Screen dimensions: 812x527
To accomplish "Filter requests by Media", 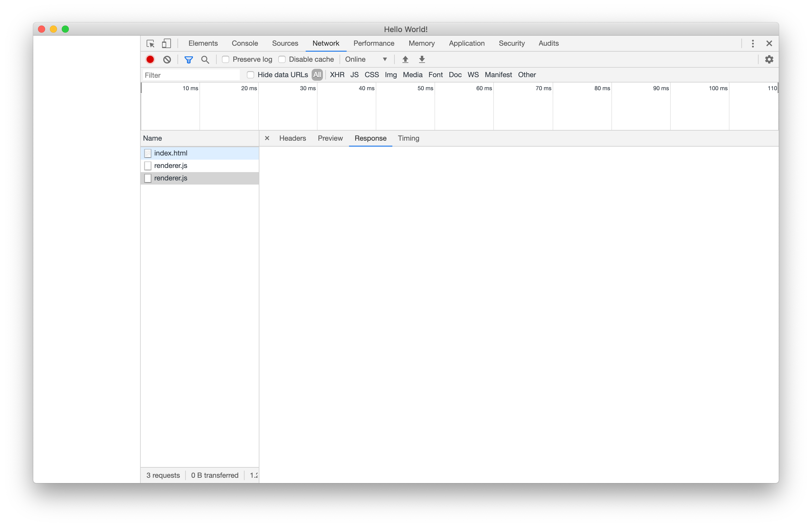I will 413,75.
